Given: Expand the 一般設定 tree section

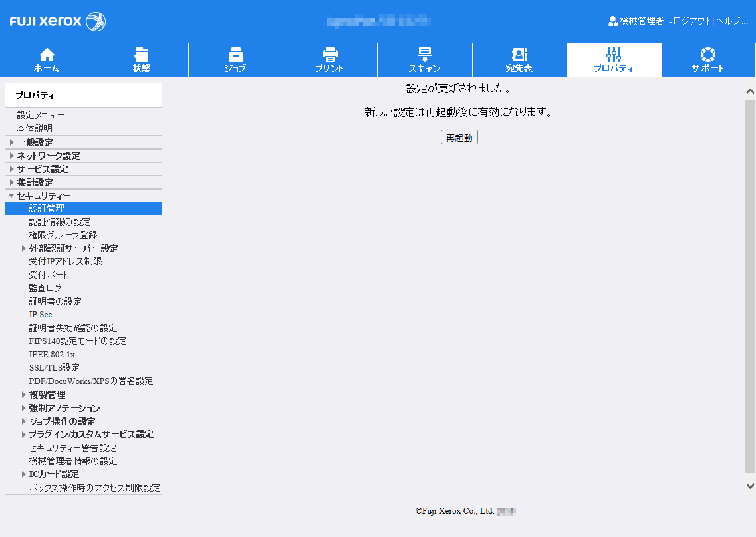Looking at the screenshot, I should click(12, 142).
